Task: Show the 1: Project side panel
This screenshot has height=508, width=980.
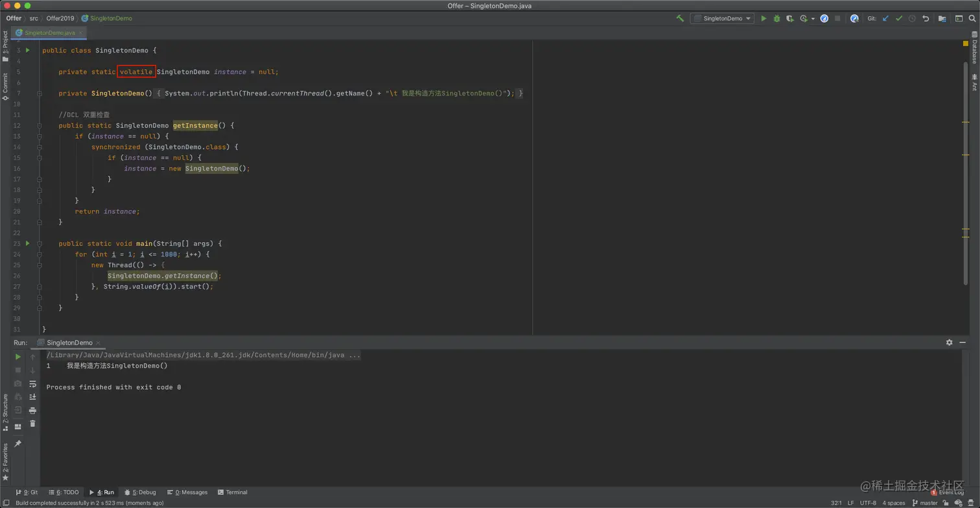Action: coord(5,45)
